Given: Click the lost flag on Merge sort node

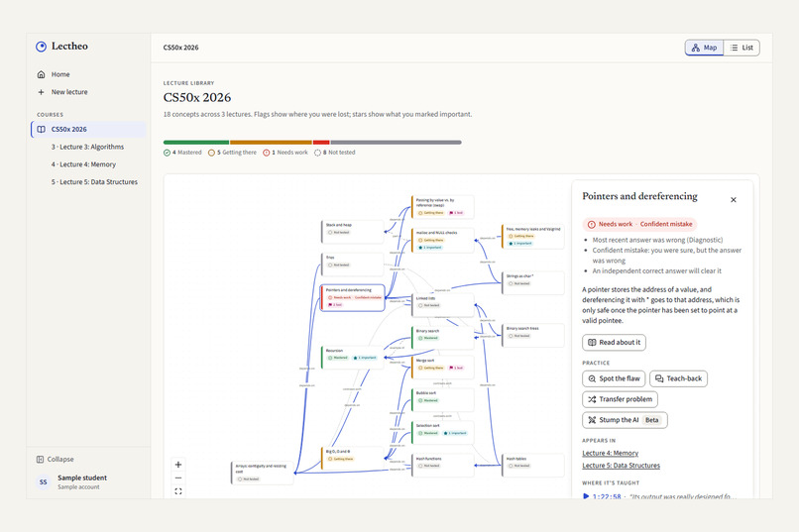Looking at the screenshot, I should coord(456,368).
